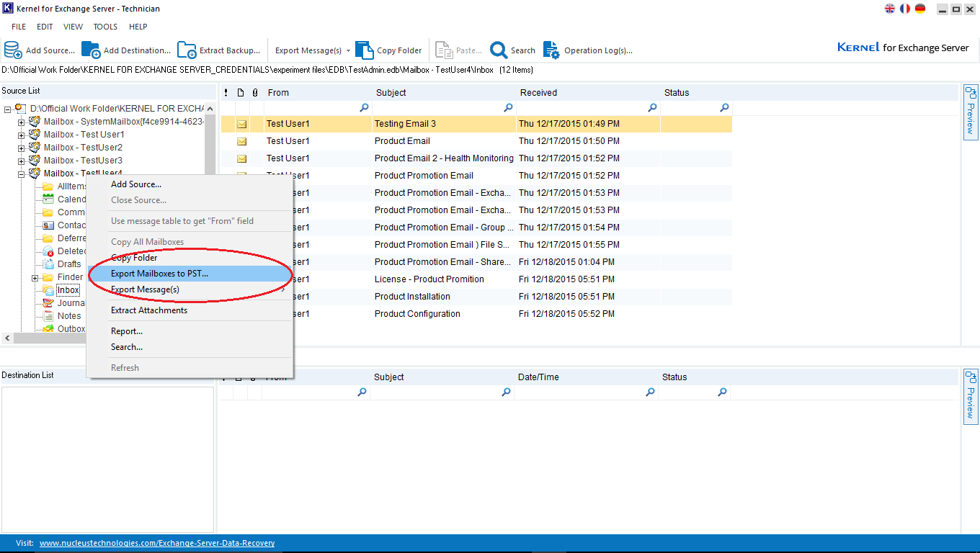
Task: Click envelope icon of Product Email 2 row
Action: coord(241,158)
